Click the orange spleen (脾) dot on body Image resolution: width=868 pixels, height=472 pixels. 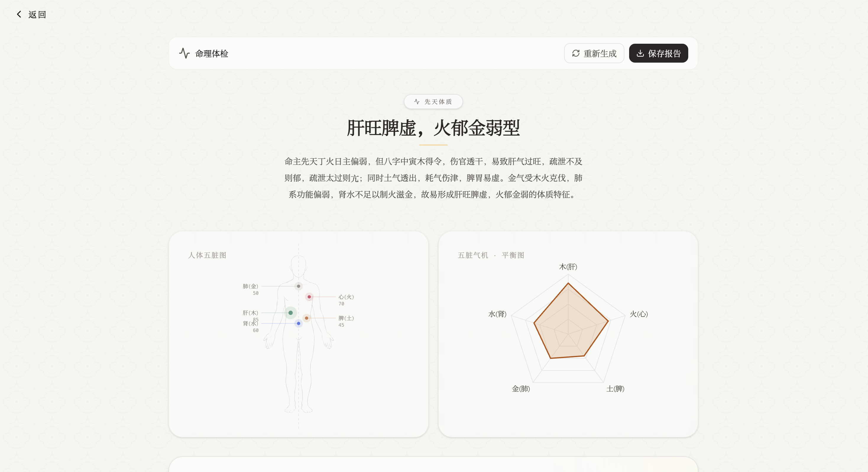tap(306, 318)
